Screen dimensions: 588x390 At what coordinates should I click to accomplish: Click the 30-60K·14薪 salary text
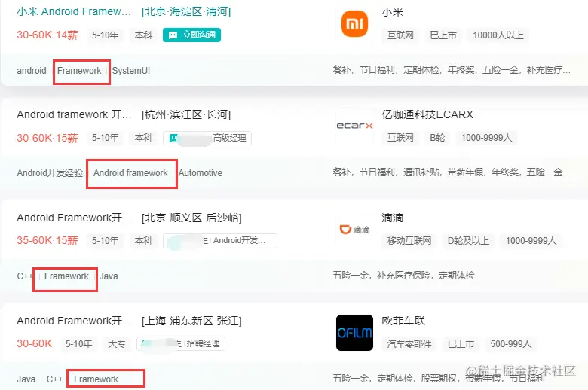click(x=47, y=35)
